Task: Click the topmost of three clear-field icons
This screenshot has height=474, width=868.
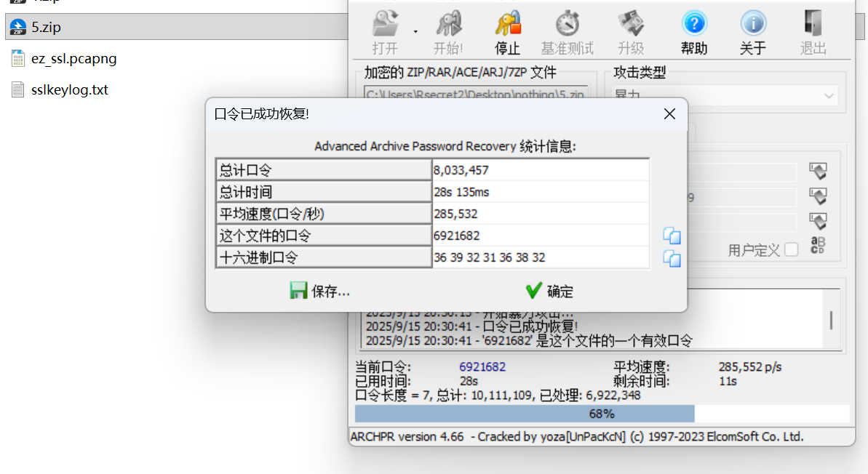Action: (818, 171)
